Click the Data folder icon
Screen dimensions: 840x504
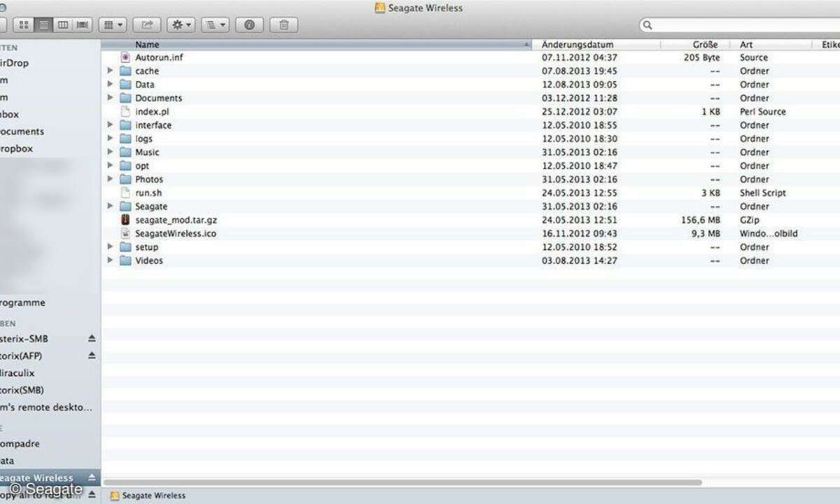tap(125, 85)
